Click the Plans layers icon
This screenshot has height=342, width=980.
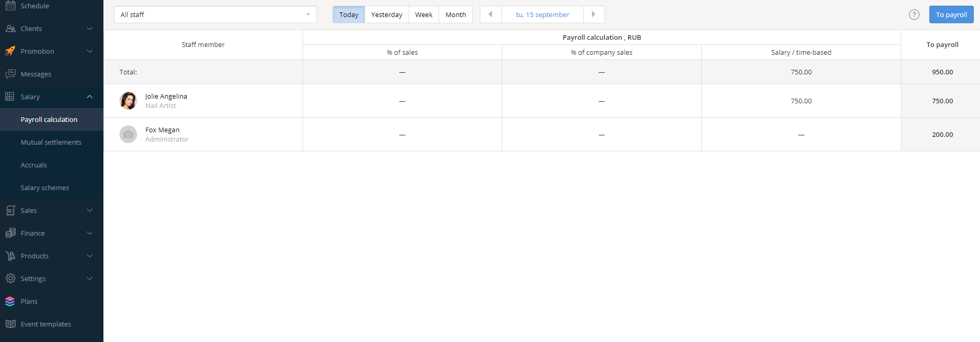coord(10,301)
